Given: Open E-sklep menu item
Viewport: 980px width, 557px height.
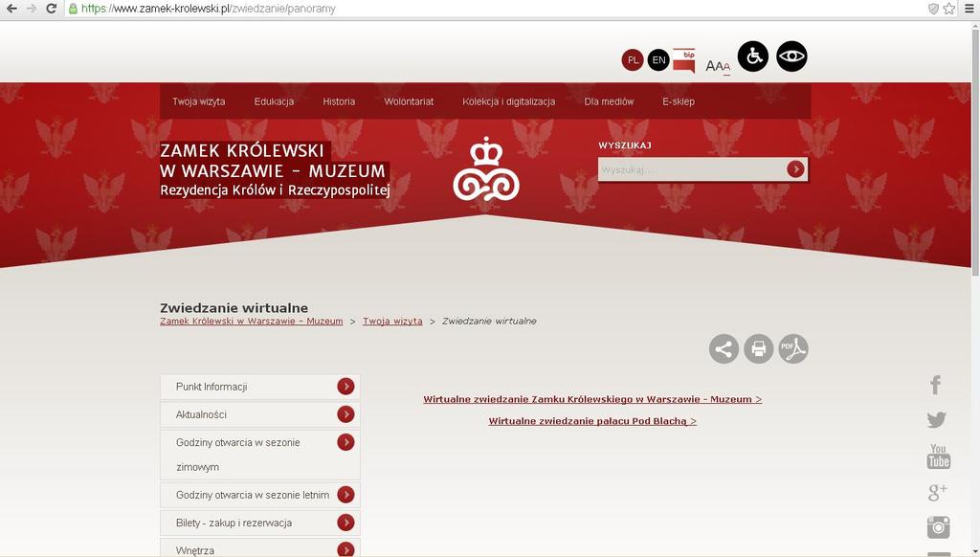Looking at the screenshot, I should click(679, 101).
